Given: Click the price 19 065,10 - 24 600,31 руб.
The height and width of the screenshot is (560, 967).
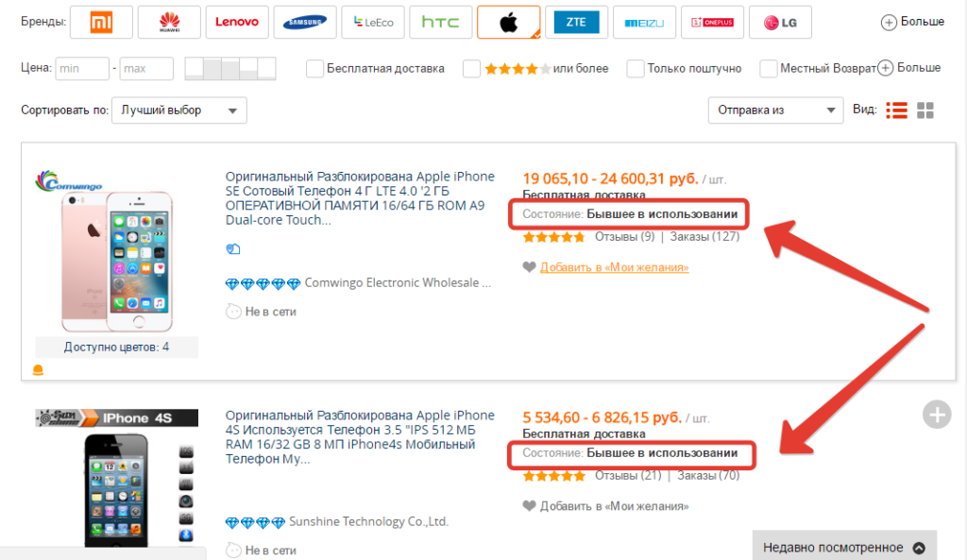Looking at the screenshot, I should [x=611, y=178].
